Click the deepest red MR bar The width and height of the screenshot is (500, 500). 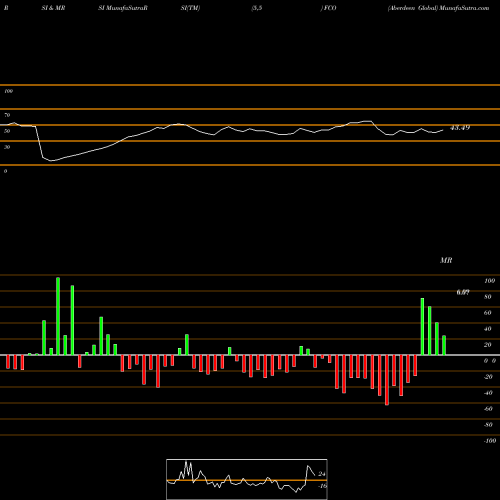click(387, 380)
